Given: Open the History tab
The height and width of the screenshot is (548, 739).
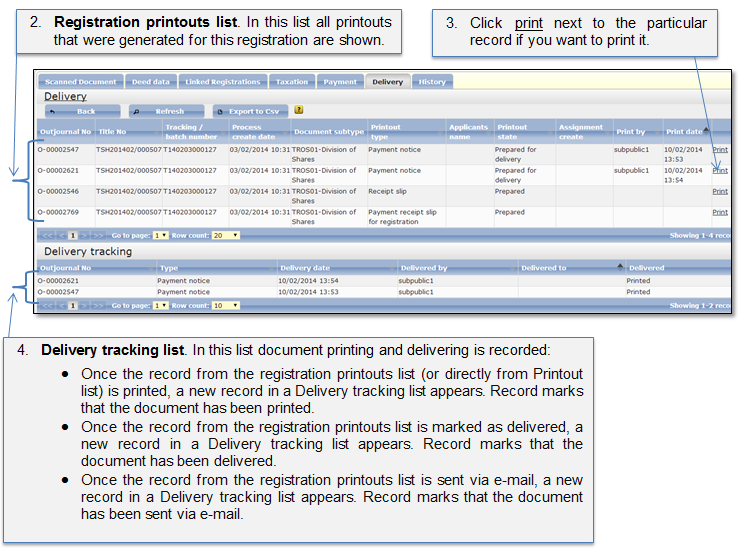Looking at the screenshot, I should pos(432,82).
